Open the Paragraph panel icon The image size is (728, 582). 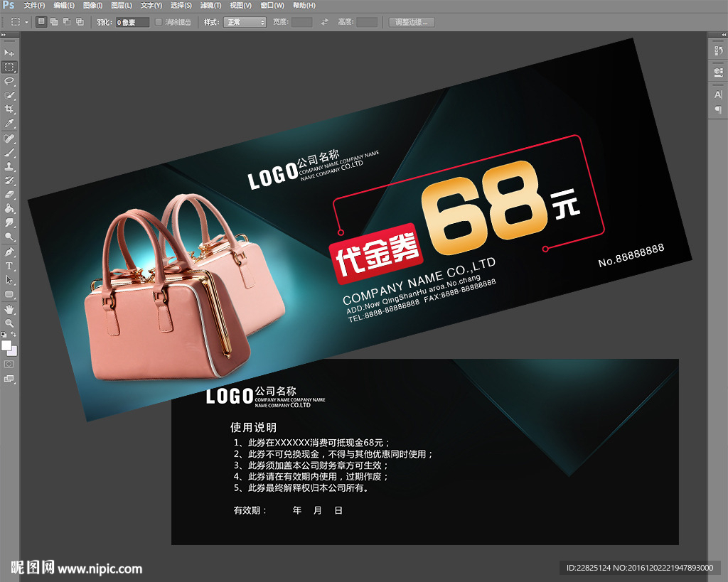pyautogui.click(x=718, y=110)
